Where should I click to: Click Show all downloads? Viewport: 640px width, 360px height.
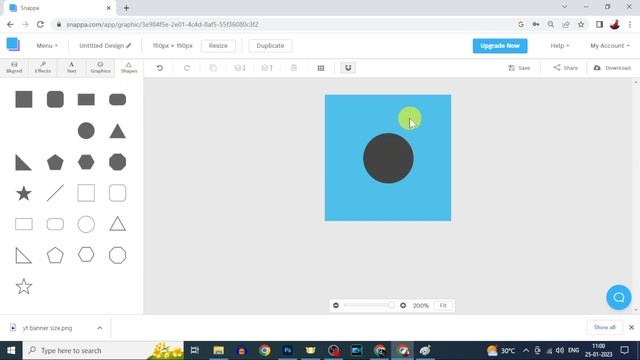click(604, 327)
